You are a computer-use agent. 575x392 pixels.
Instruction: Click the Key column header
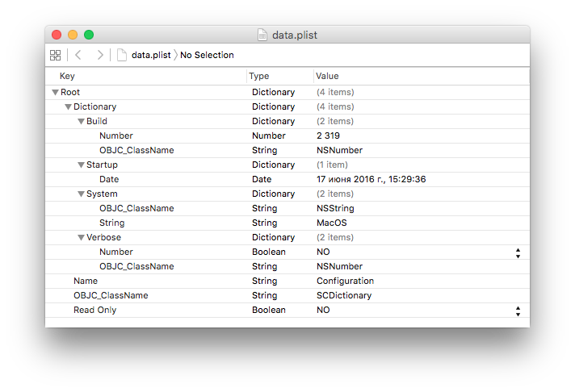[x=67, y=76]
